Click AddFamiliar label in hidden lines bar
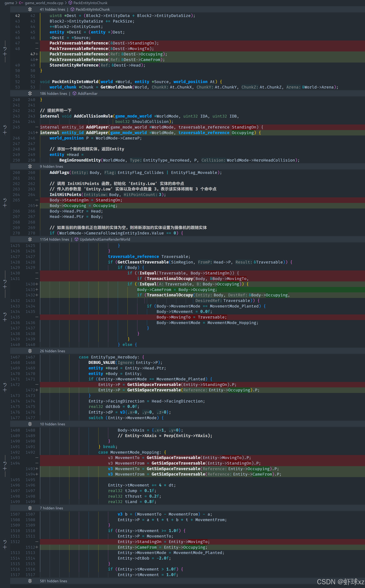The width and height of the screenshot is (365, 588). [x=87, y=94]
